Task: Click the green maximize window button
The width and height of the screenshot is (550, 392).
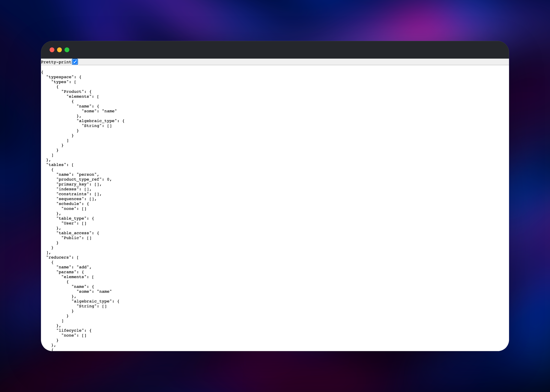Action: [x=67, y=50]
